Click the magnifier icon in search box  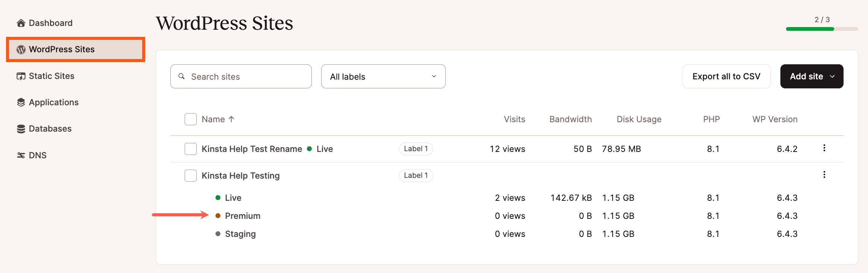(x=182, y=76)
